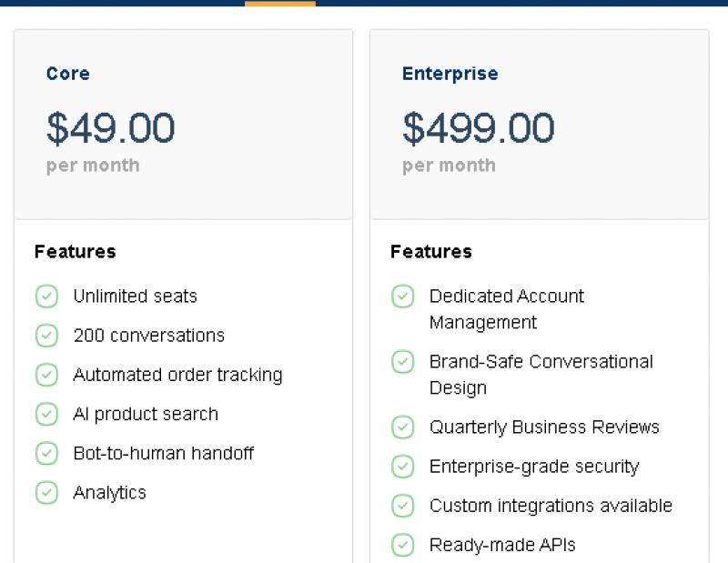Image resolution: width=728 pixels, height=563 pixels.
Task: Click the Automated order tracking checkmark
Action: pos(46,375)
